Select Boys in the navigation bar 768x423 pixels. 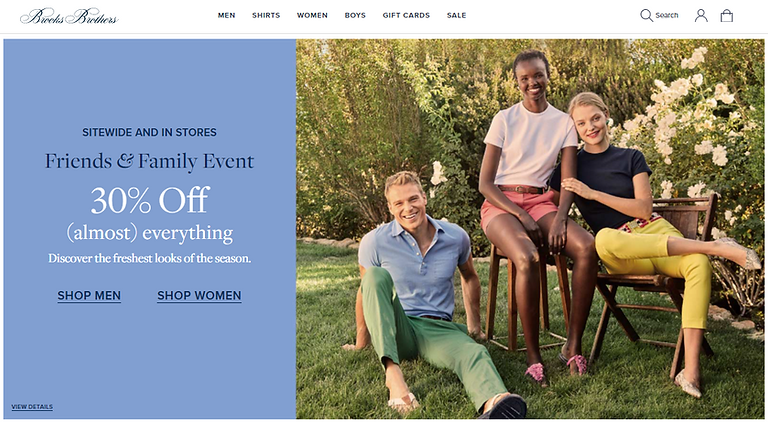click(355, 16)
